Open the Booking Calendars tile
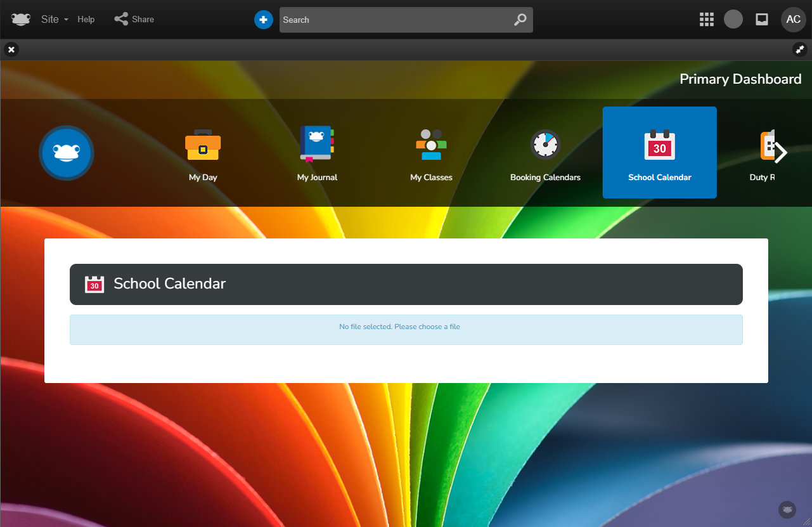Viewport: 812px width, 527px height. pos(545,153)
